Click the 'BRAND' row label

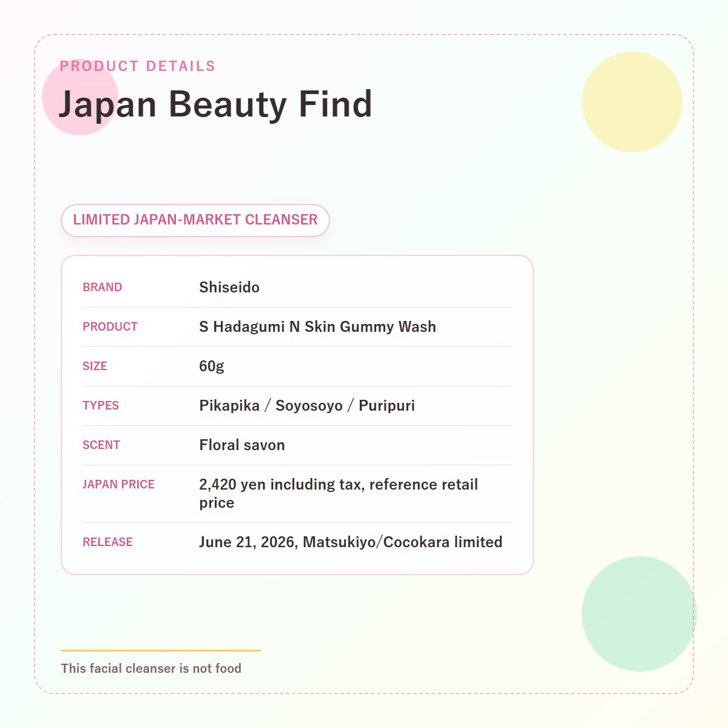(x=103, y=288)
